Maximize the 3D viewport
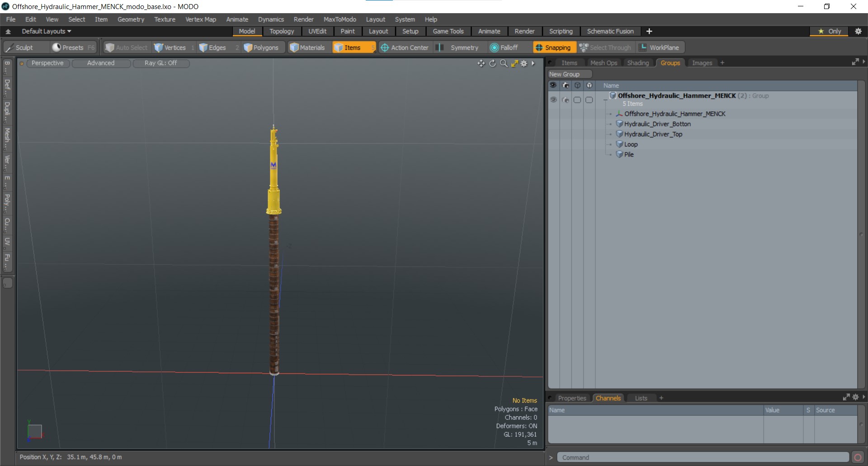Viewport: 868px width, 466px height. (x=514, y=63)
